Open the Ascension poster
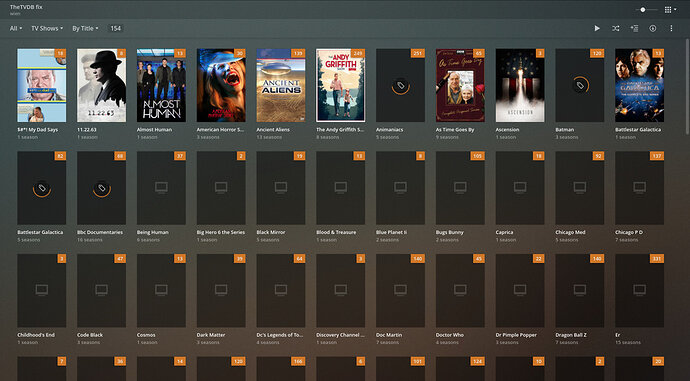Screen dimensions: 690x381 (520, 85)
